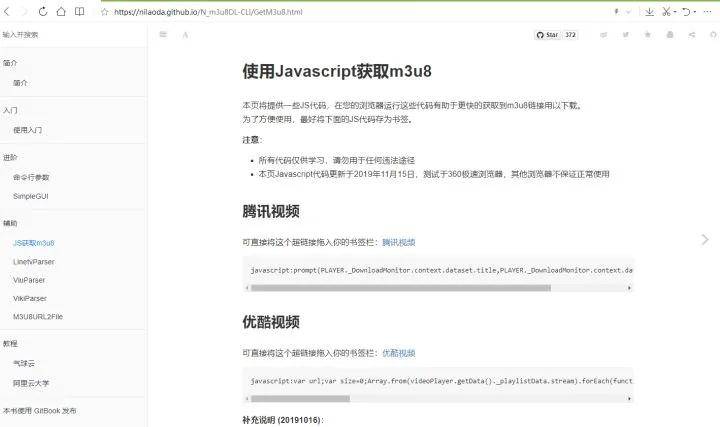
Task: Click the search box in the sidebar
Action: [x=73, y=35]
